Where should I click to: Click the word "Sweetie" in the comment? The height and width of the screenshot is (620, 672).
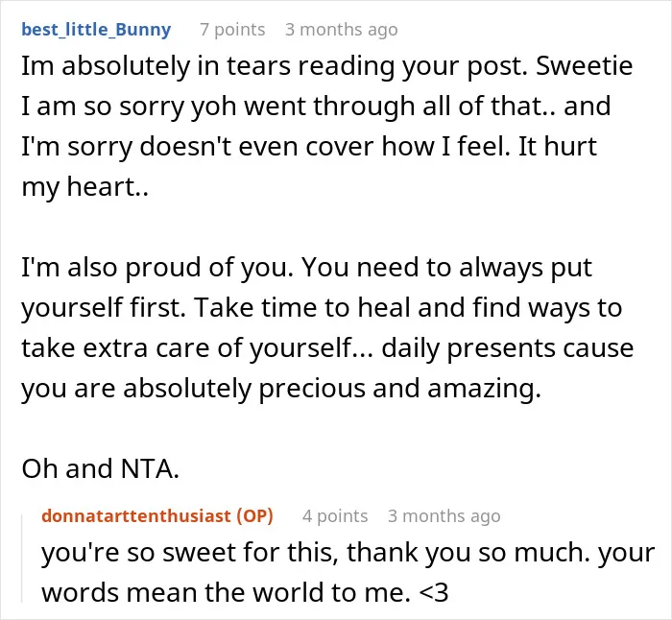584,66
